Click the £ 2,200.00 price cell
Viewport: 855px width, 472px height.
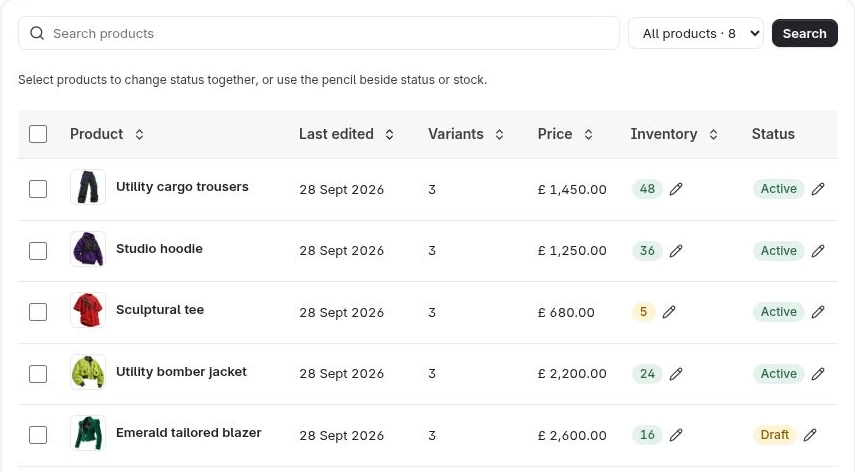(572, 374)
